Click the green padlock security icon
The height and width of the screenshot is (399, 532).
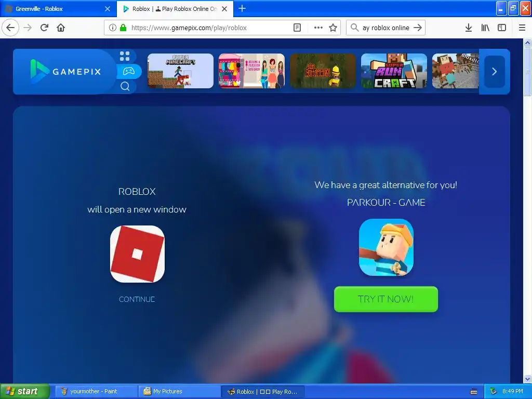tap(123, 28)
